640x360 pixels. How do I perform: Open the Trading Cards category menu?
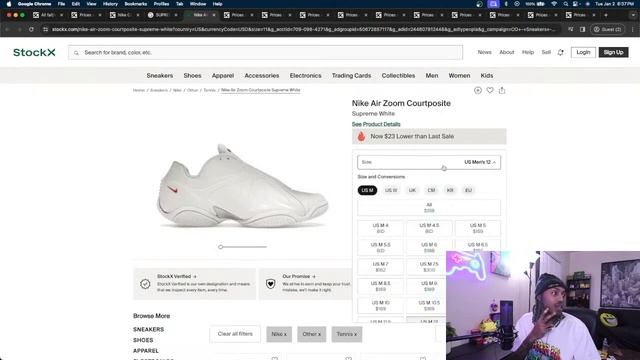(351, 76)
